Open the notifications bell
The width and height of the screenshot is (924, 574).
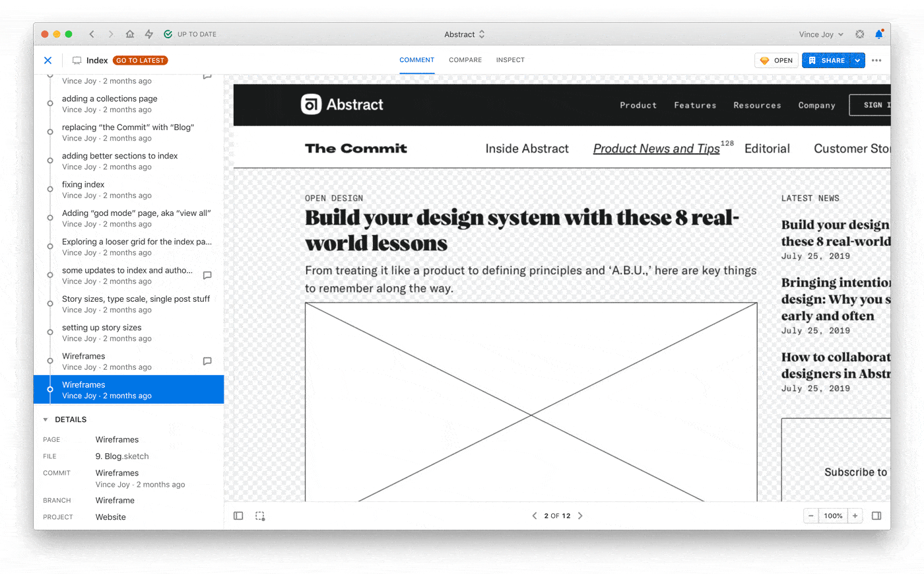[879, 34]
